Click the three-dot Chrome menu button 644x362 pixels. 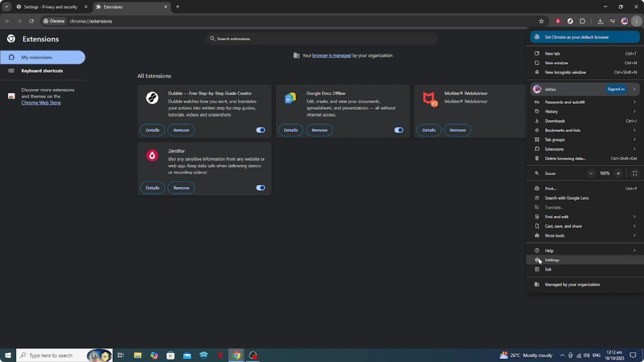[636, 21]
